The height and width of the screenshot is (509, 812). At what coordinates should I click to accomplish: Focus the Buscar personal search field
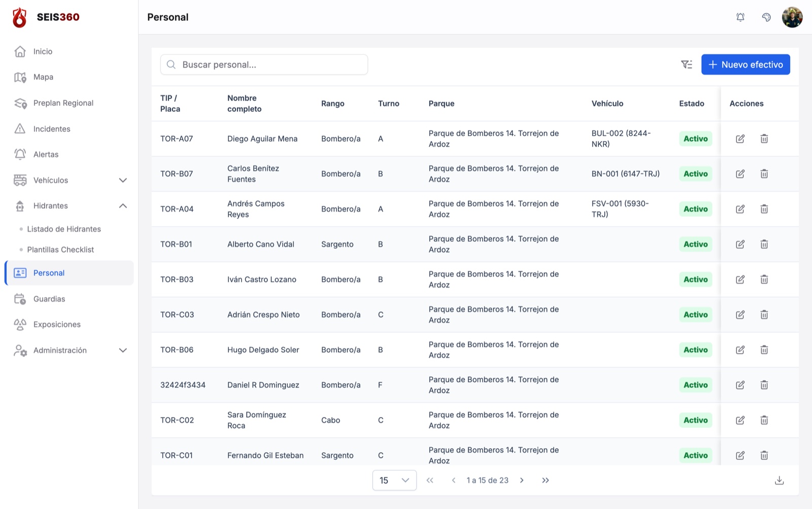pyautogui.click(x=264, y=65)
